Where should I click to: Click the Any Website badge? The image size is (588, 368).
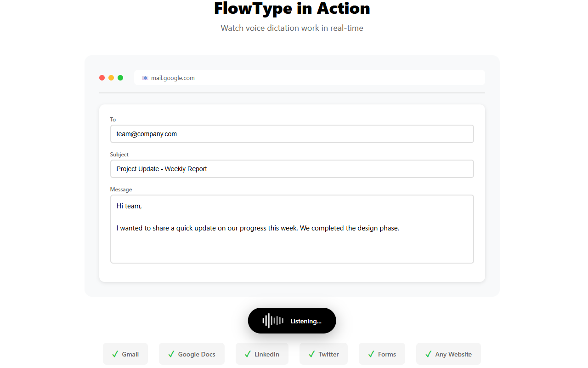coord(448,354)
